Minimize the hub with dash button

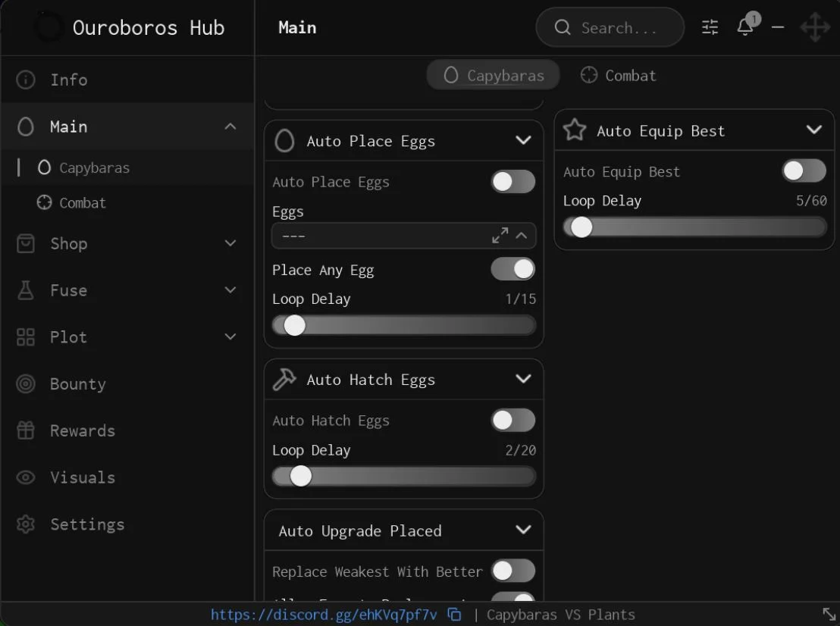(x=778, y=27)
